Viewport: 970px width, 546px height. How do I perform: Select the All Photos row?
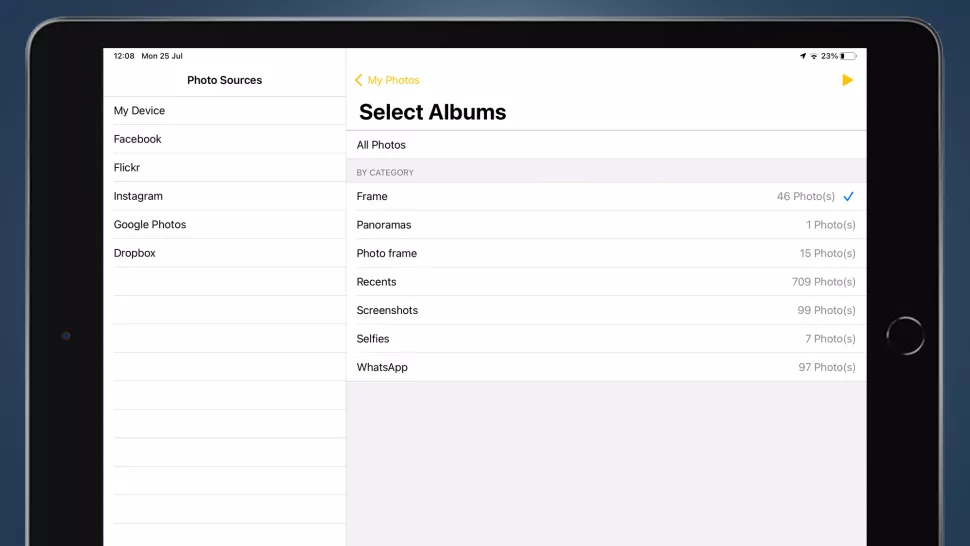[606, 145]
